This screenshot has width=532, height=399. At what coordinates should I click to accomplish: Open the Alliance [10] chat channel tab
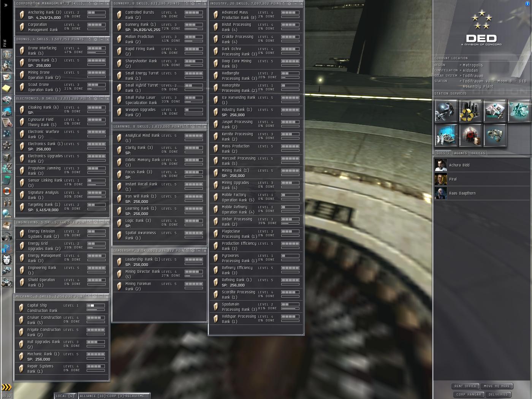114,396
